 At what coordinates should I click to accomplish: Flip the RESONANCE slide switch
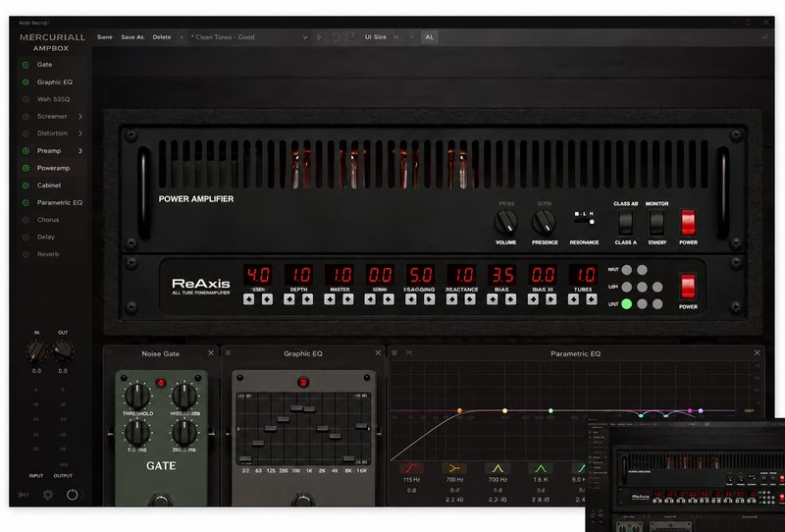(584, 221)
